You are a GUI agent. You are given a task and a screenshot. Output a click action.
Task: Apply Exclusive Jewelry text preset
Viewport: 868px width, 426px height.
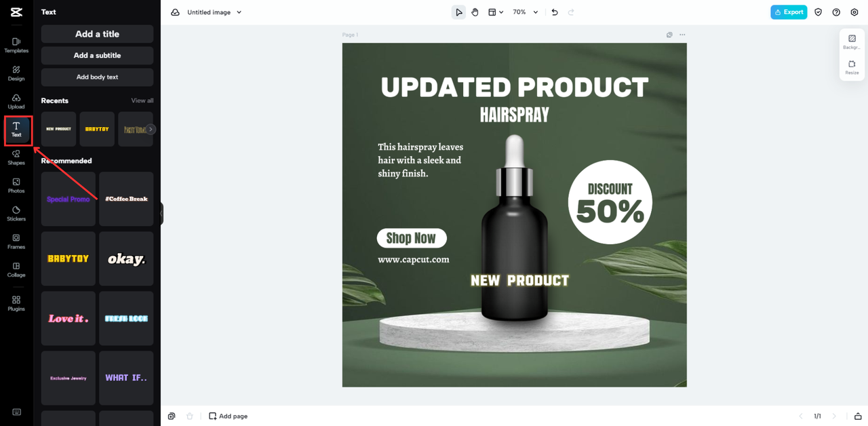coord(68,378)
